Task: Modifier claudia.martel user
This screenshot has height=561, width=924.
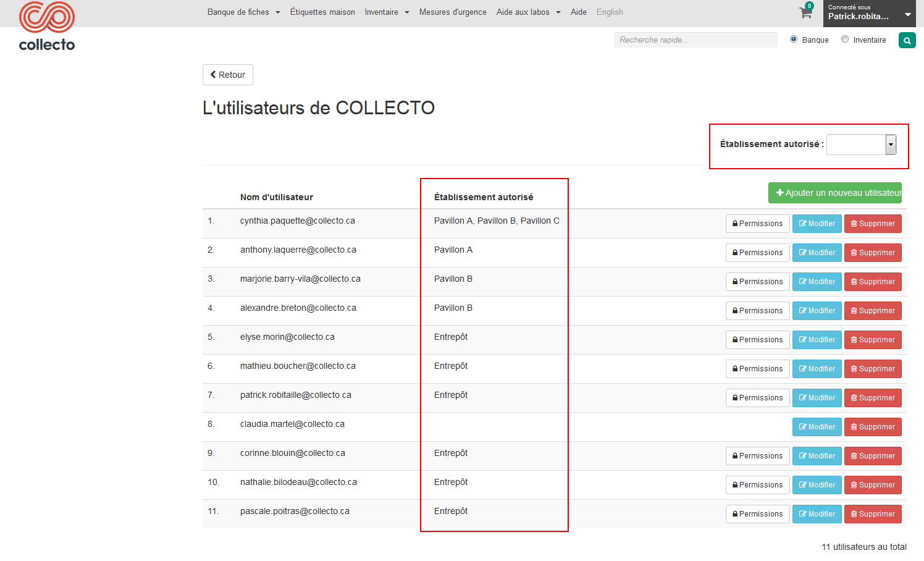Action: pyautogui.click(x=817, y=427)
